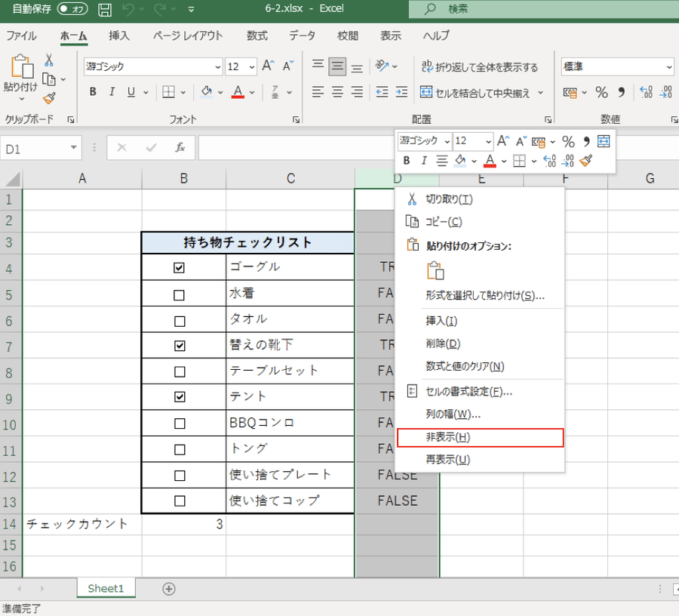Click the Cut scissors icon in ribbon

(49, 60)
